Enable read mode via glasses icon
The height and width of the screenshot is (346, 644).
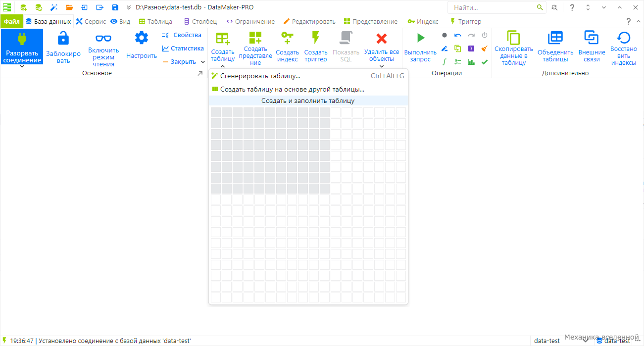pyautogui.click(x=103, y=38)
